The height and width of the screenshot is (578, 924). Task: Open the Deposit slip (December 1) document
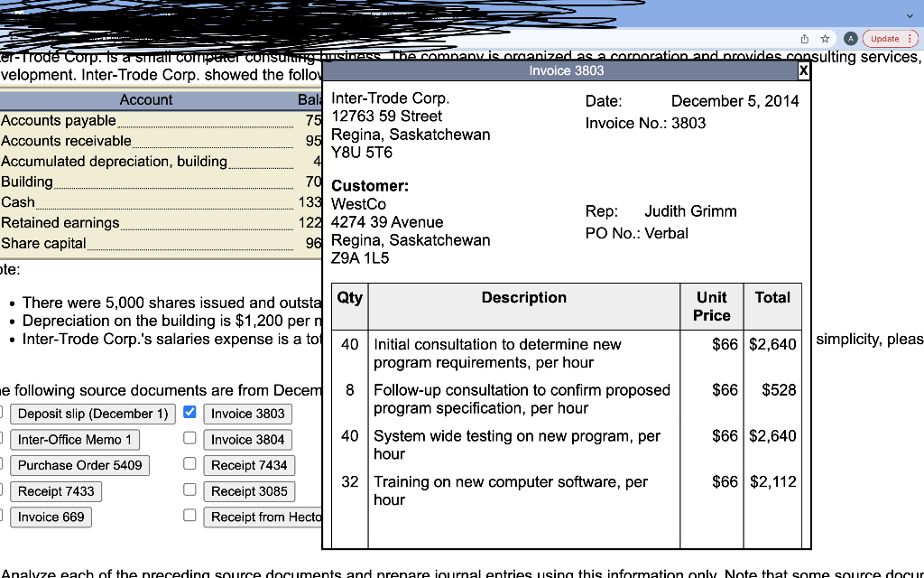tap(92, 412)
